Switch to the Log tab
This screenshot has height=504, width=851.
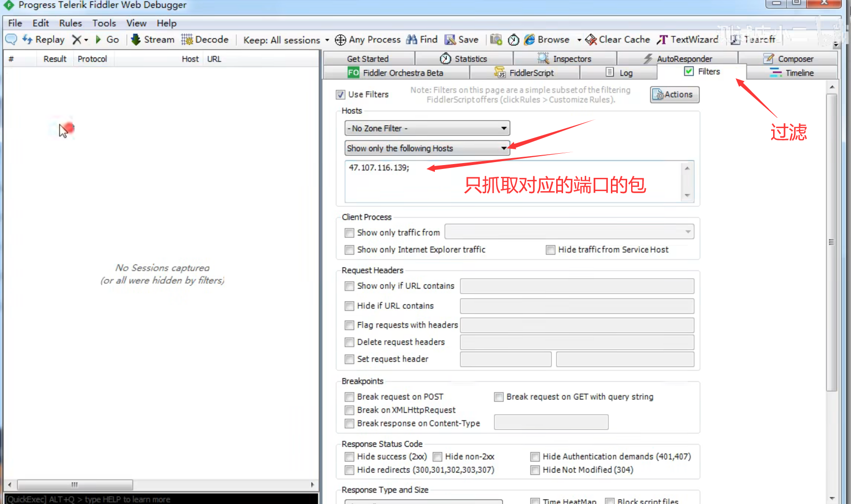pyautogui.click(x=619, y=72)
